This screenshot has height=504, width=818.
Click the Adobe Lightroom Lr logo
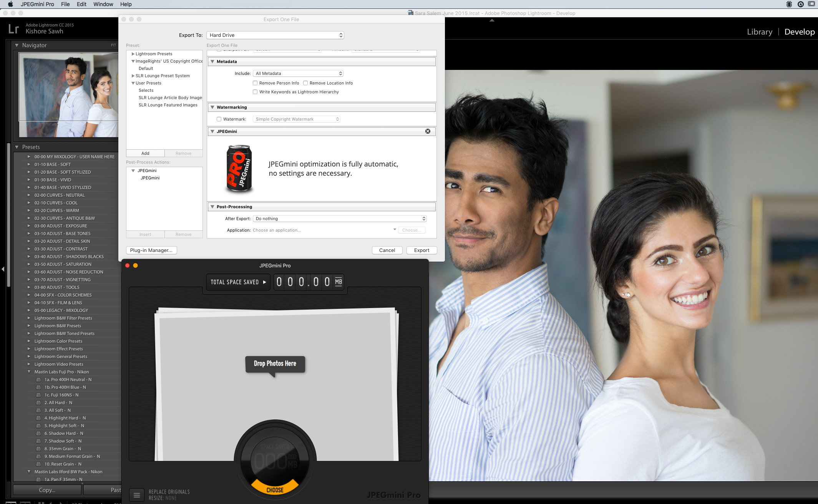[x=13, y=28]
